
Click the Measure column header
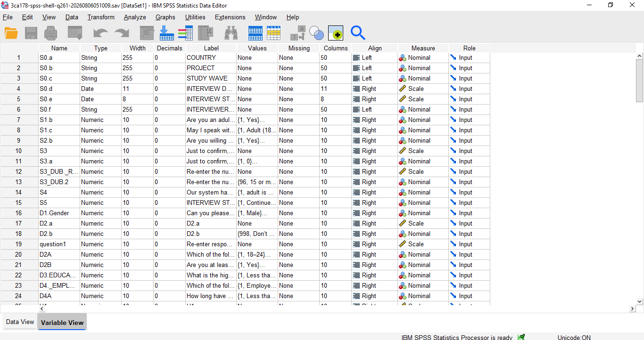point(423,48)
